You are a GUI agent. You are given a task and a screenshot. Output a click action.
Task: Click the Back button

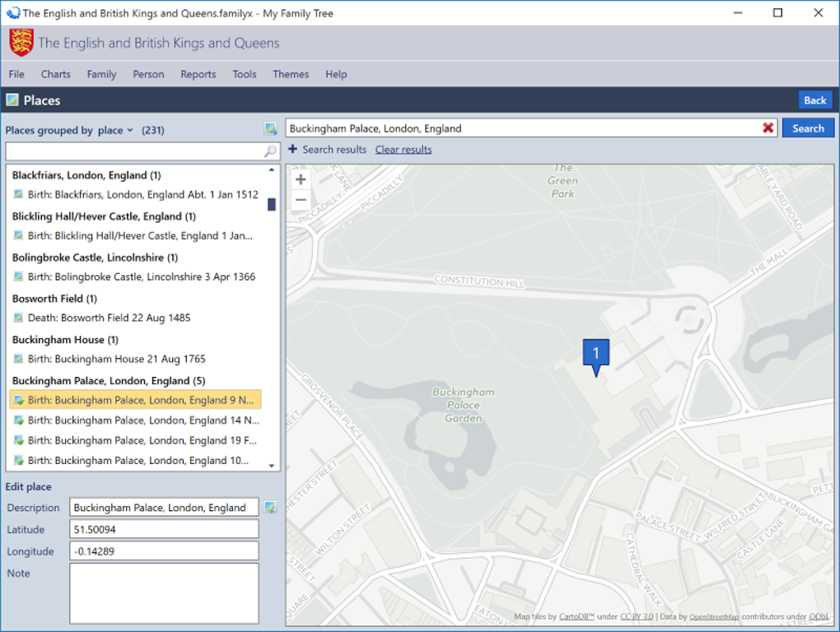pyautogui.click(x=814, y=100)
